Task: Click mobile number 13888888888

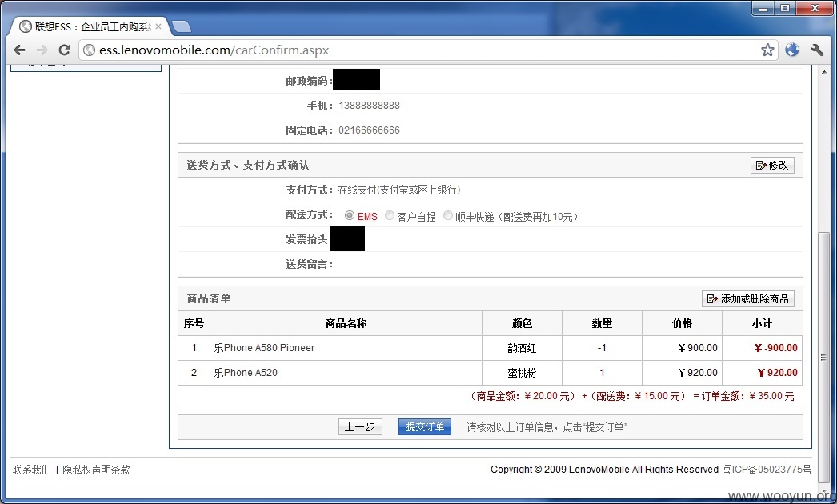Action: coord(370,106)
